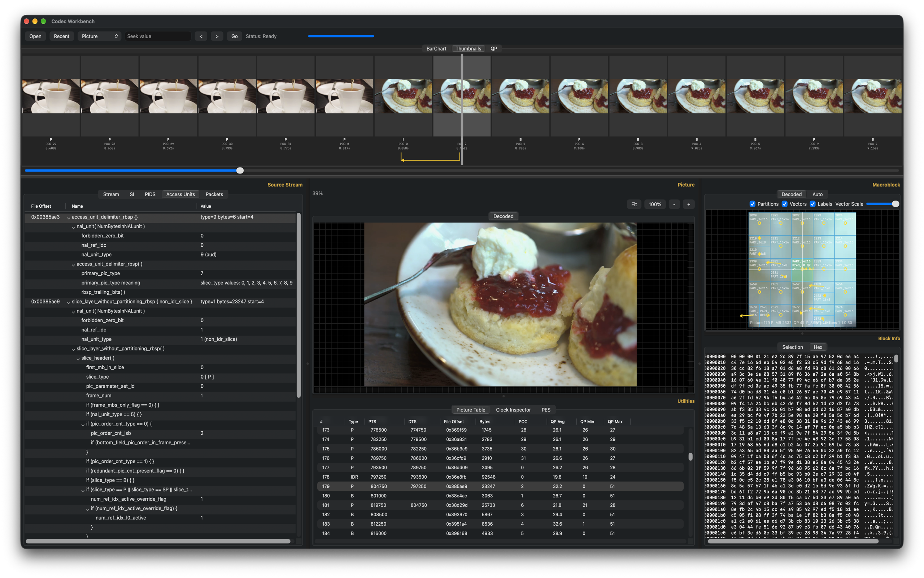The image size is (924, 578).
Task: Select picture row 181 in Picture Table
Action: 500,505
